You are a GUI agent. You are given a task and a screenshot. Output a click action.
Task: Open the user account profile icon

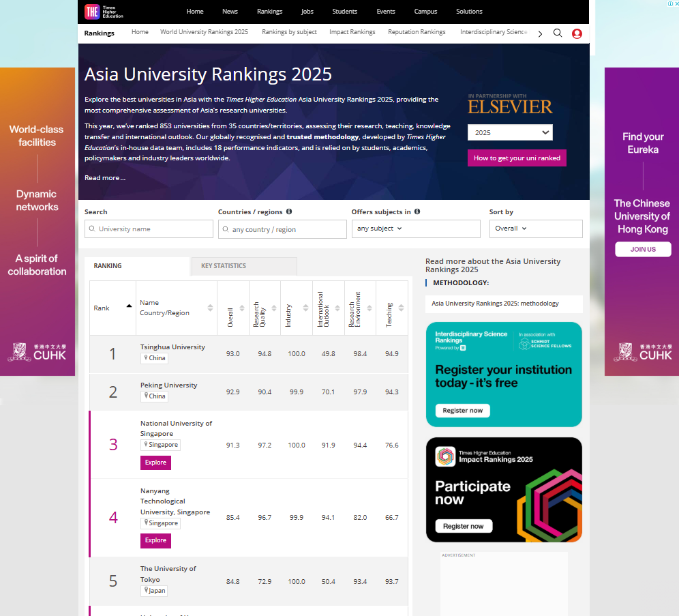coord(577,34)
